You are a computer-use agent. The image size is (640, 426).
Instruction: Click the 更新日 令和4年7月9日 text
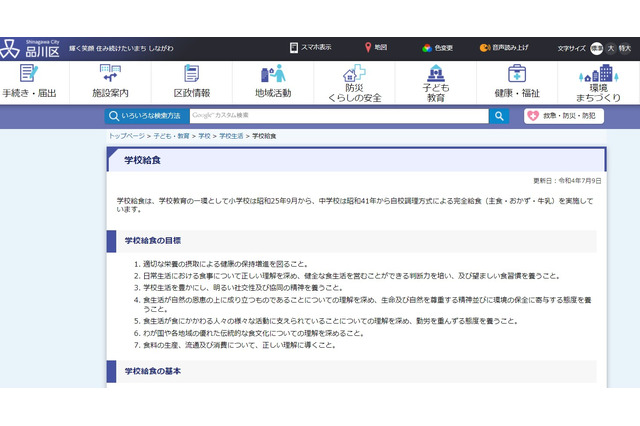pos(567,181)
